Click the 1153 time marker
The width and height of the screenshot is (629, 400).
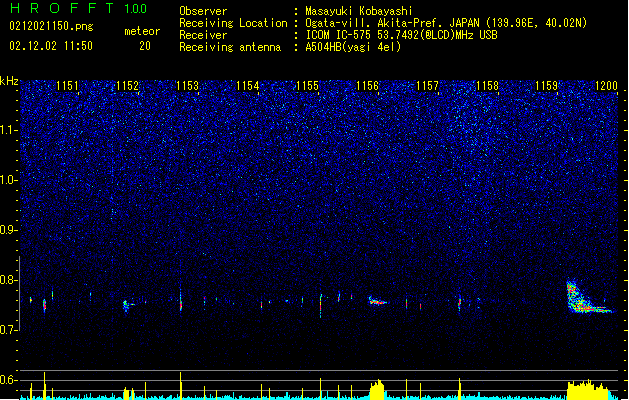click(187, 86)
